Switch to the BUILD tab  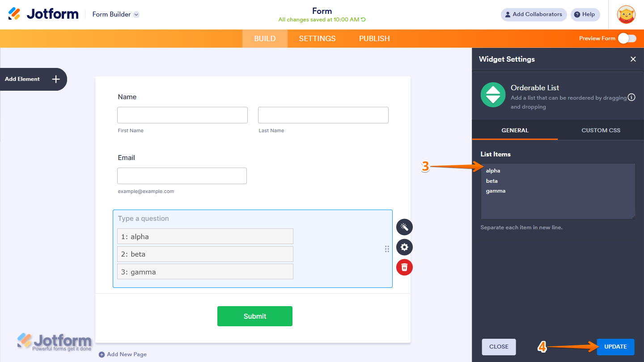tap(265, 38)
